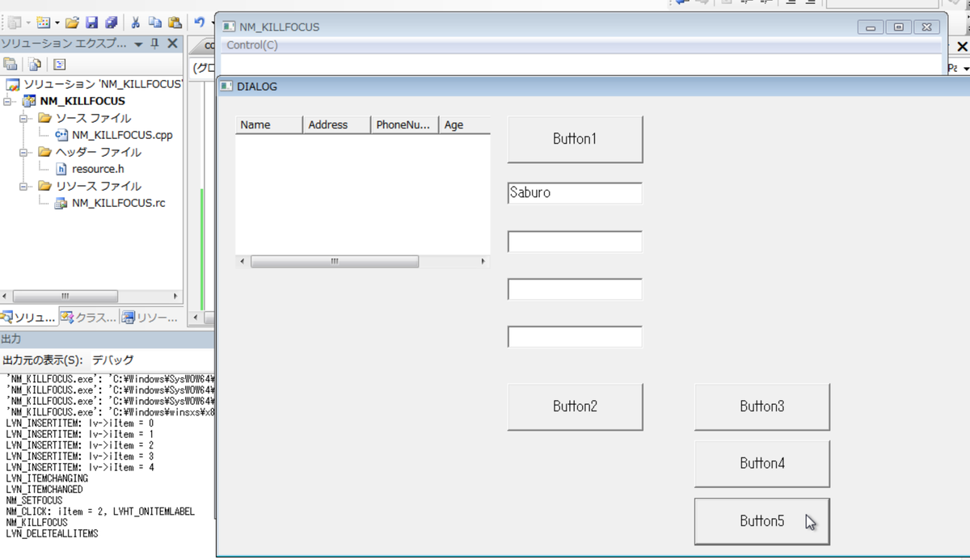Select the ソリューション 'NM_KILLFOCUS' root node

[103, 84]
